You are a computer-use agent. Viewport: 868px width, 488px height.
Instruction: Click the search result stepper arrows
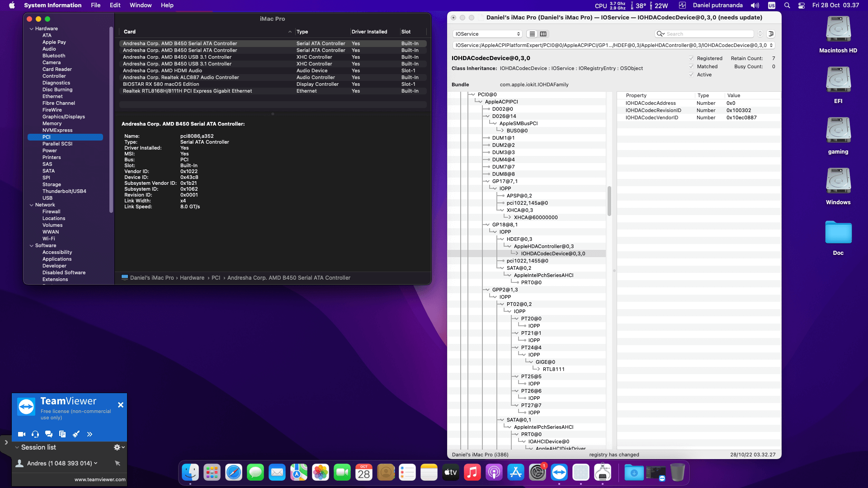(760, 34)
